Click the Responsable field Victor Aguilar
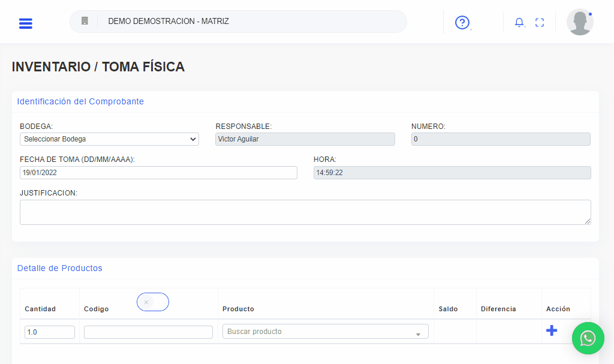614x364 pixels. tap(305, 139)
